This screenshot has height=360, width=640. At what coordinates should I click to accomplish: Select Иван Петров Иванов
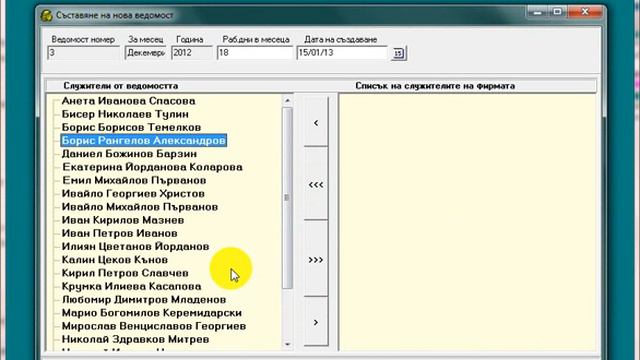point(119,233)
